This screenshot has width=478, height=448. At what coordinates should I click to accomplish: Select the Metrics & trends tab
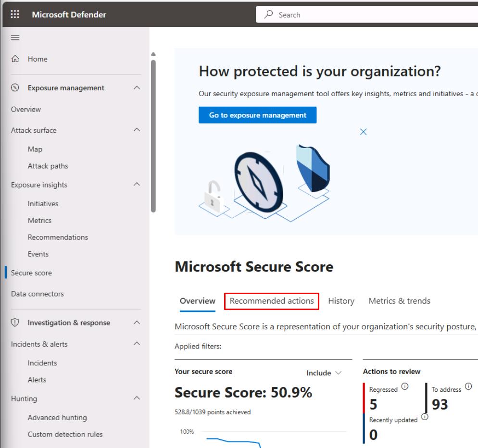[399, 301]
